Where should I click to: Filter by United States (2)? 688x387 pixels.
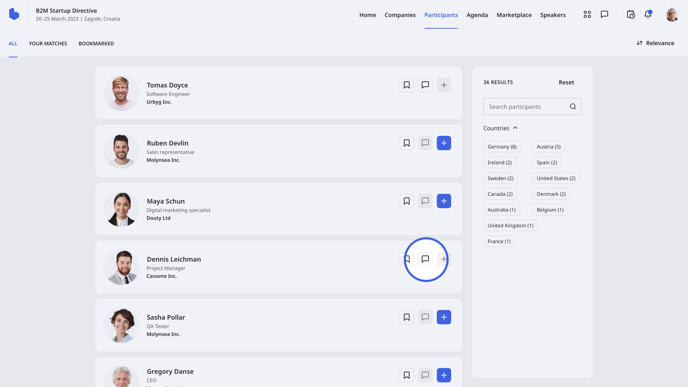pos(555,178)
